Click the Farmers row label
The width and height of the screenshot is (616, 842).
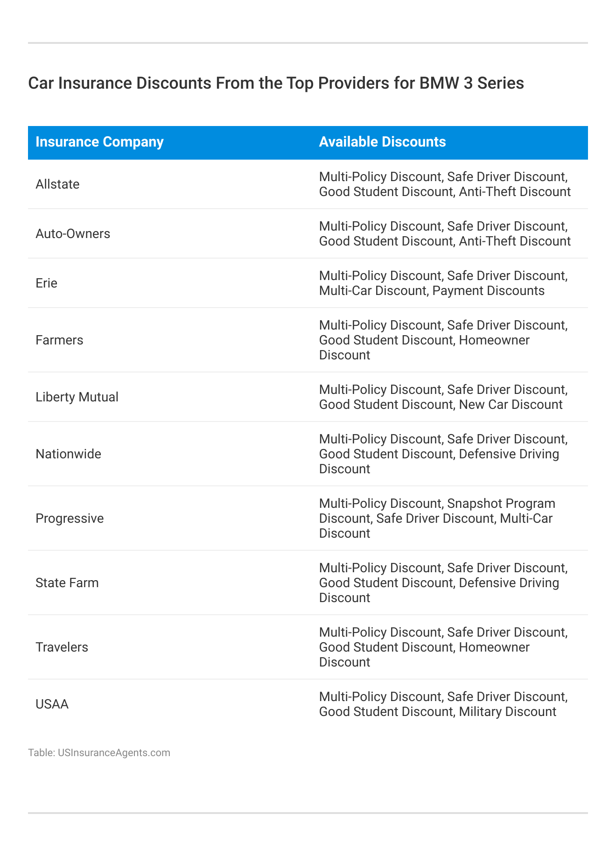tap(59, 340)
